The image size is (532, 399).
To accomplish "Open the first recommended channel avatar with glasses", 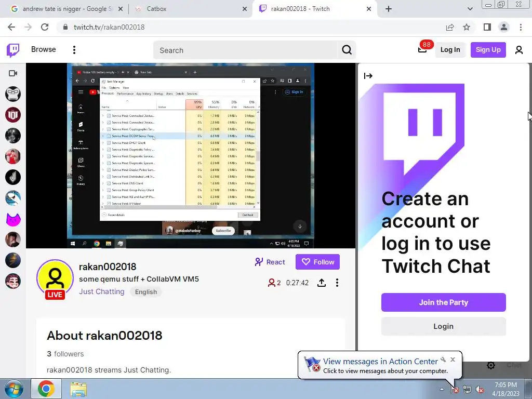I will 13,94.
